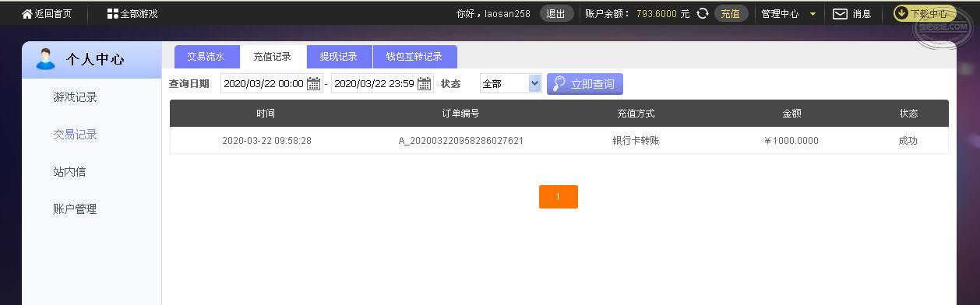Open the end date calendar picker icon

coord(424,83)
